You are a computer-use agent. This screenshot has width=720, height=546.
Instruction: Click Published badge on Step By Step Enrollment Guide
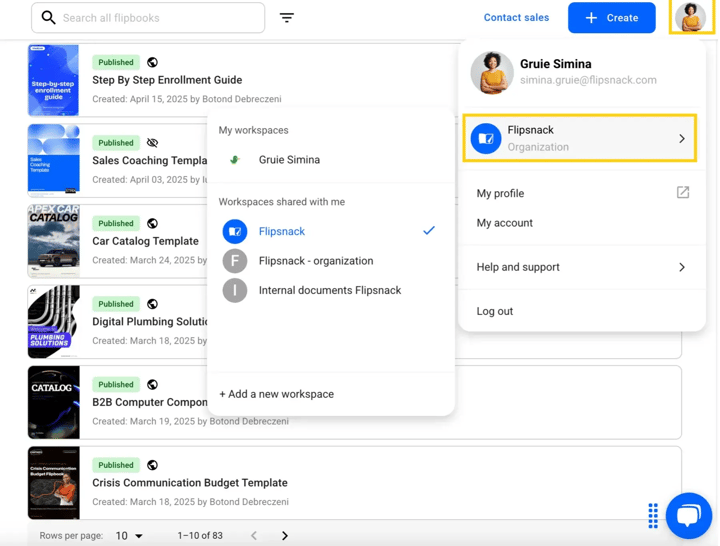(116, 62)
